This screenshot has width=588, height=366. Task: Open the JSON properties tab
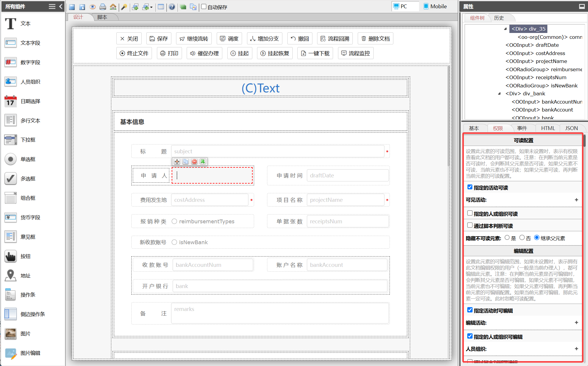(571, 128)
